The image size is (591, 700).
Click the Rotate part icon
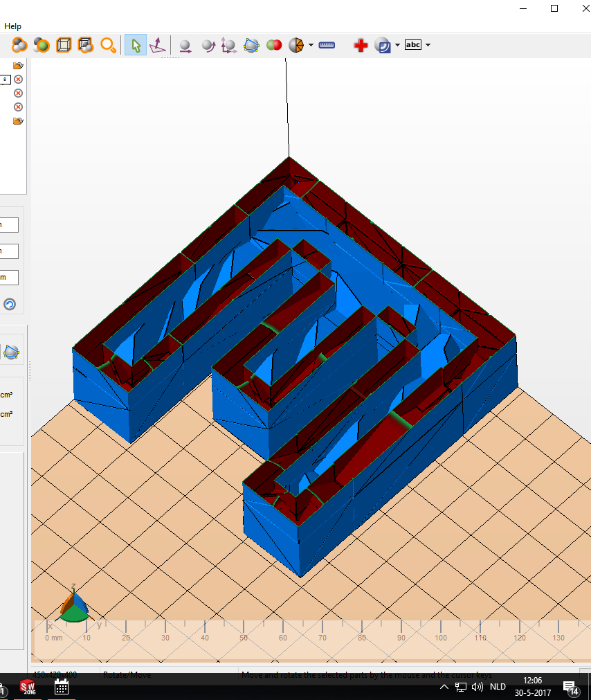click(x=207, y=46)
